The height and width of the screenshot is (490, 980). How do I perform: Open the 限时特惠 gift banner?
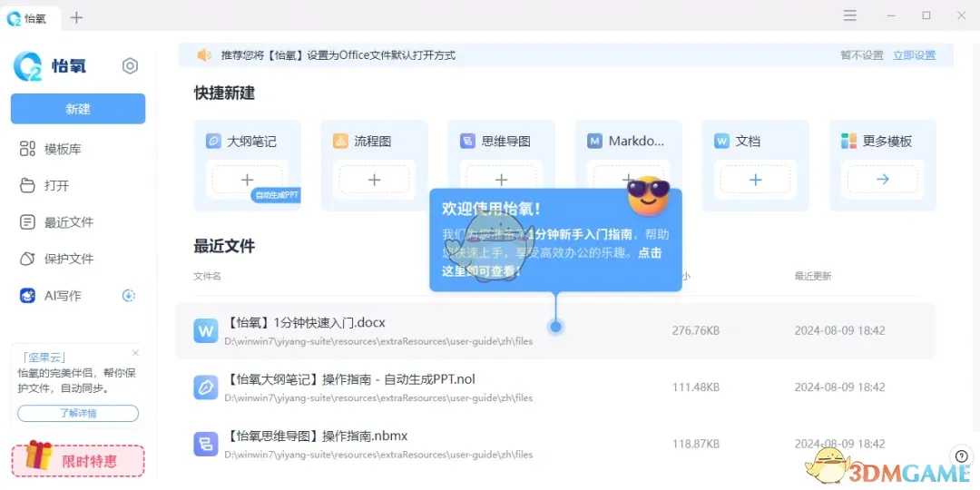(x=78, y=459)
